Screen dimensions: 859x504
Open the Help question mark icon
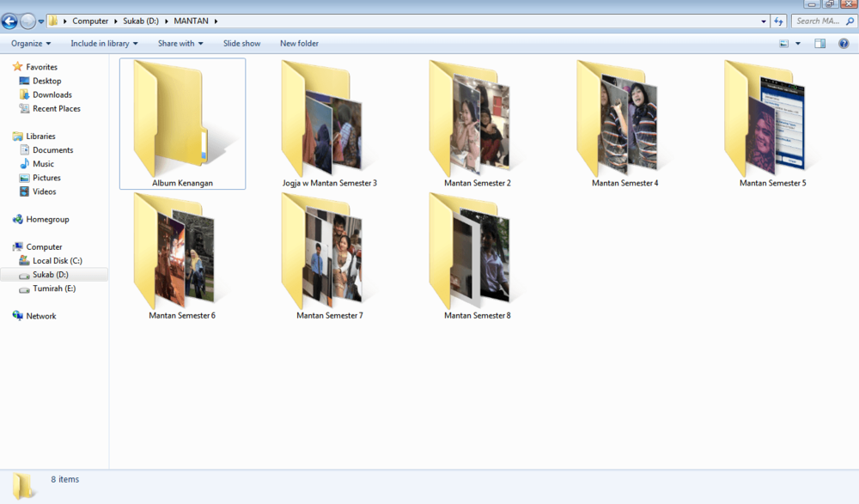pyautogui.click(x=844, y=43)
